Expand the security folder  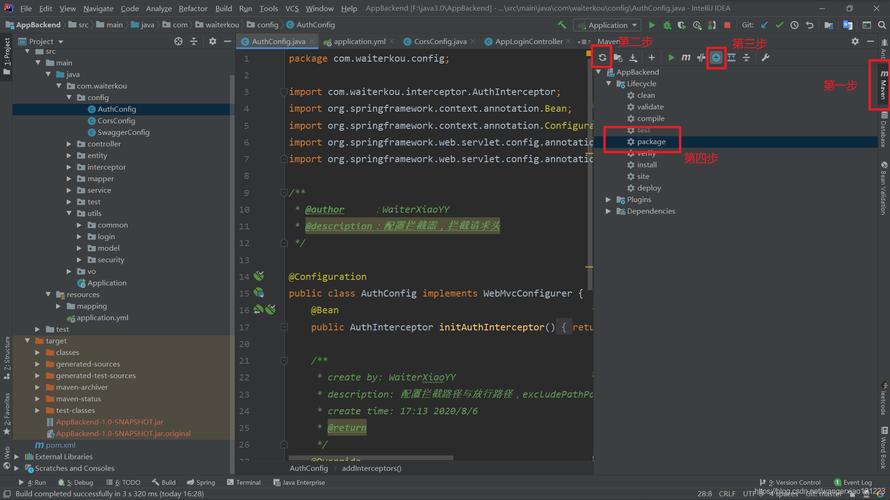tap(79, 260)
